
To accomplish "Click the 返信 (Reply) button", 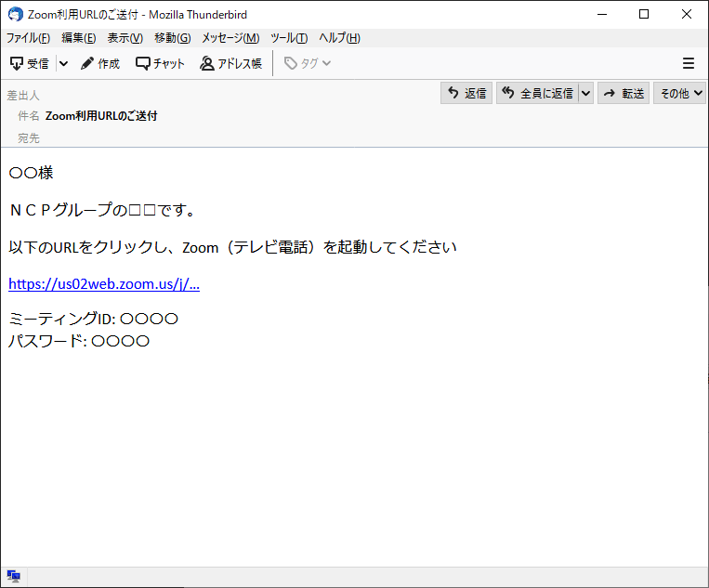I will click(466, 93).
